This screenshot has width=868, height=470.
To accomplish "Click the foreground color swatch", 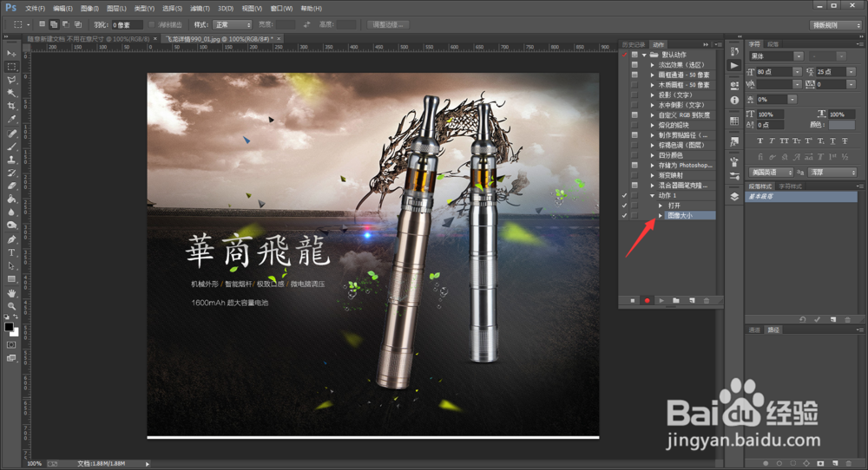I will (x=9, y=327).
